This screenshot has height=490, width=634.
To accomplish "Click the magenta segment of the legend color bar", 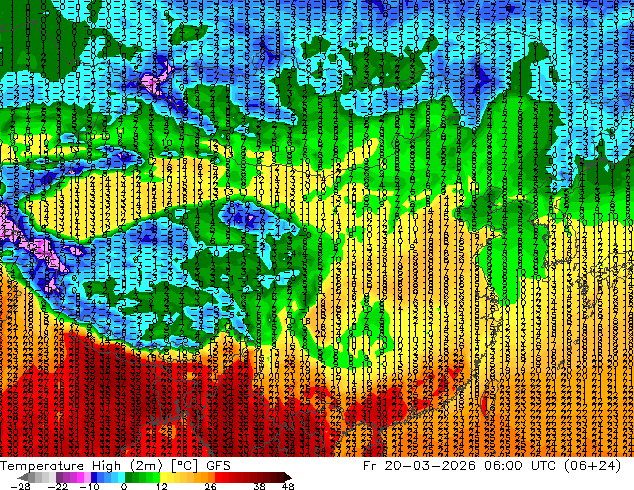I will tap(80, 477).
